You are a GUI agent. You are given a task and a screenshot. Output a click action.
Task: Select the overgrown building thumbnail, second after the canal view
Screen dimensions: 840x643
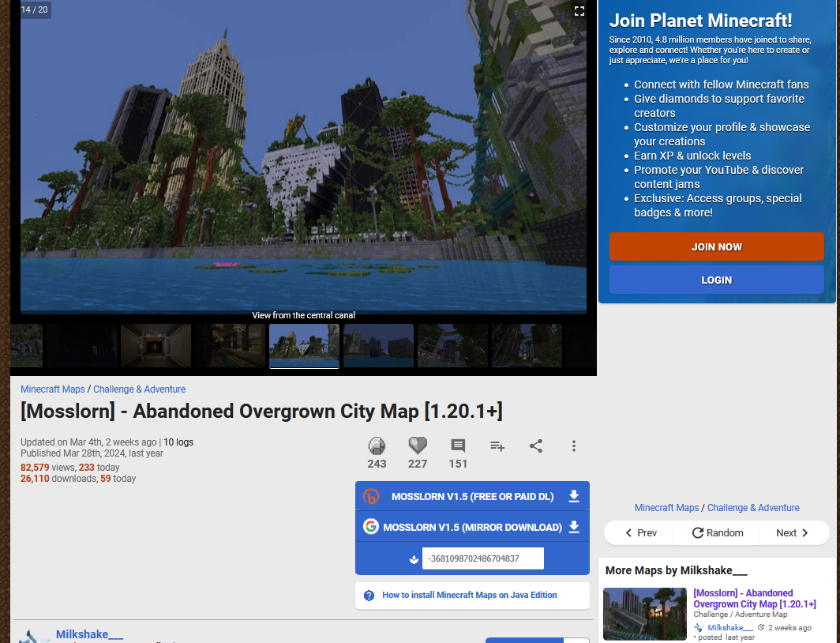(x=452, y=346)
